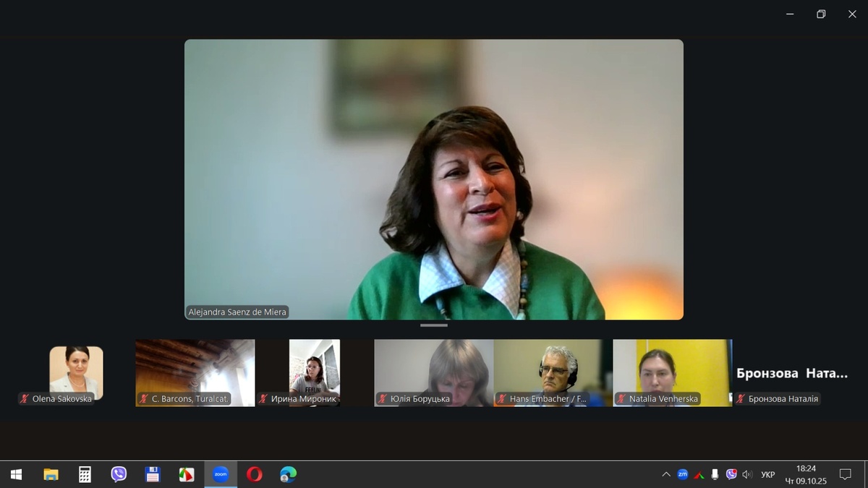Image resolution: width=868 pixels, height=488 pixels.
Task: Click the Zoom icon in the taskbar
Action: pos(220,474)
